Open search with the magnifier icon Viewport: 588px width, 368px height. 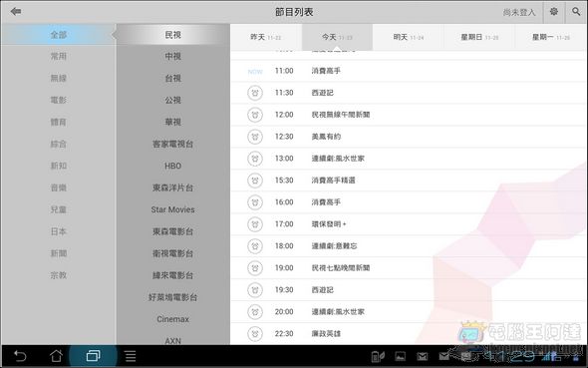click(576, 12)
